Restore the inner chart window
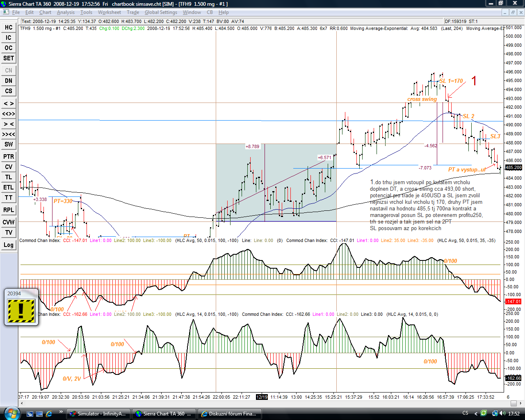Image resolution: width=525 pixels, height=420 pixels. tap(513, 12)
